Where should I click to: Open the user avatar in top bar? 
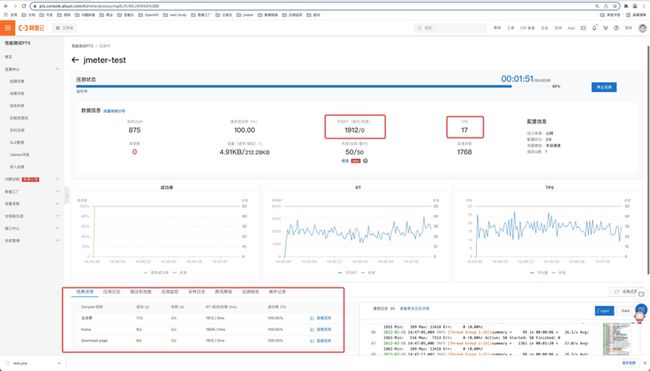click(643, 28)
